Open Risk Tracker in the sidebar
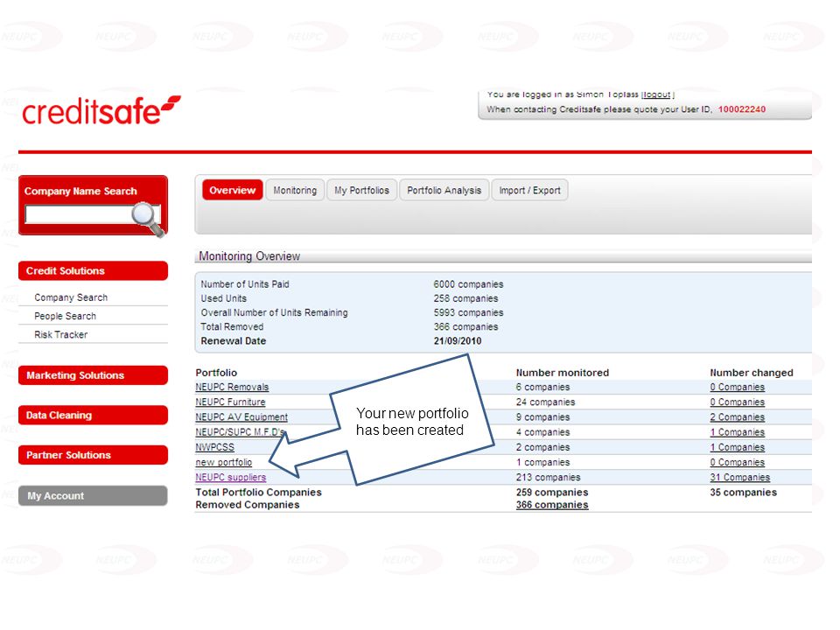This screenshot has height=630, width=840. tap(61, 335)
